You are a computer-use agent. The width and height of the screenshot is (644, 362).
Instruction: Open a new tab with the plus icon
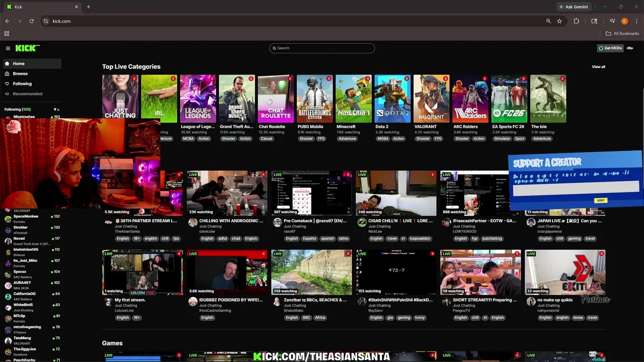click(89, 7)
